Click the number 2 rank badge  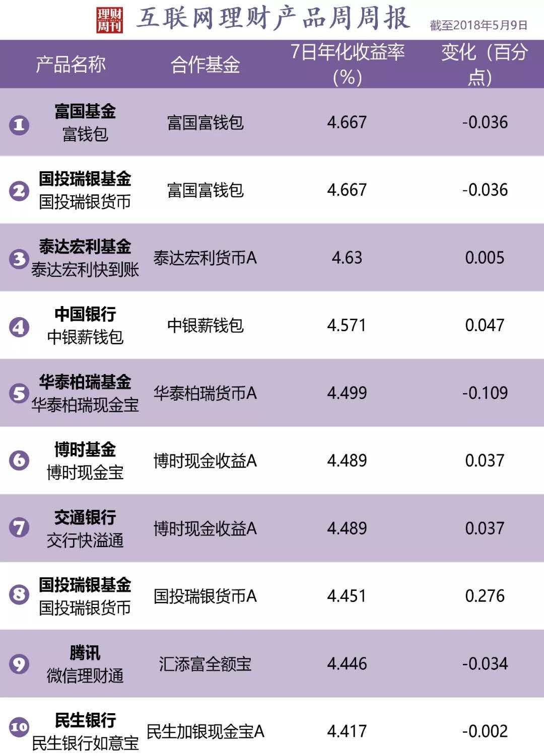(x=19, y=191)
